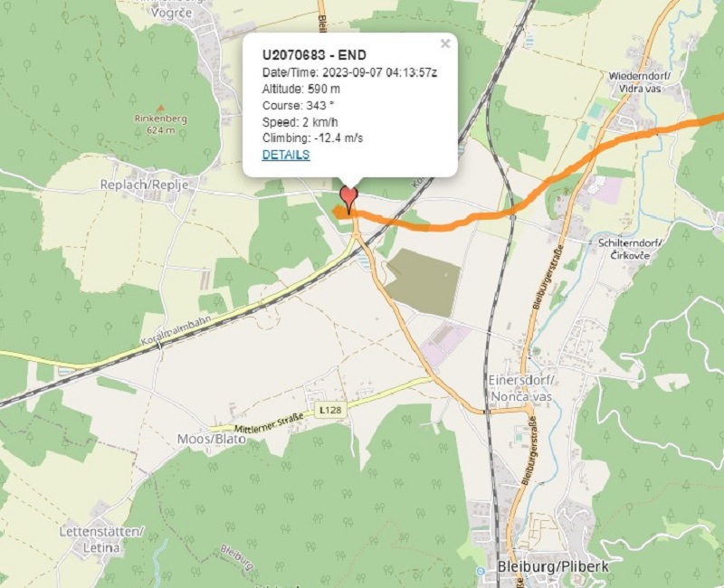
Task: Click the Rinkenberg peak triangle icon
Action: pos(161,109)
